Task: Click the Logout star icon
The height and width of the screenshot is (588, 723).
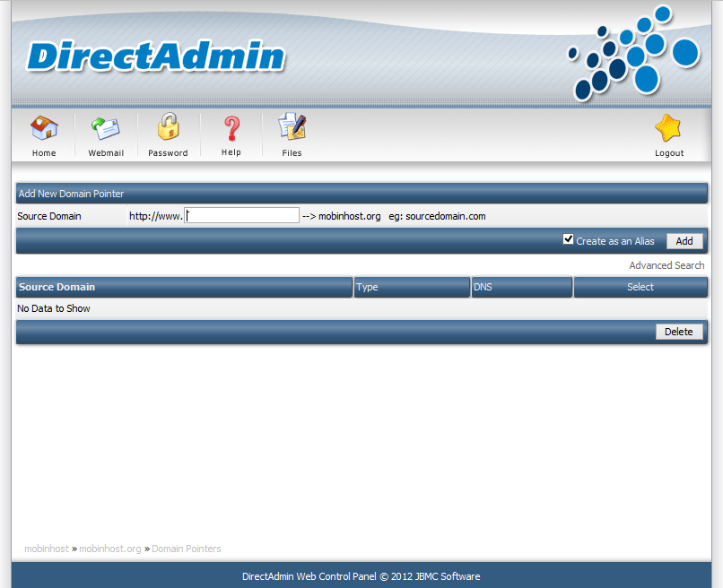Action: (x=668, y=127)
